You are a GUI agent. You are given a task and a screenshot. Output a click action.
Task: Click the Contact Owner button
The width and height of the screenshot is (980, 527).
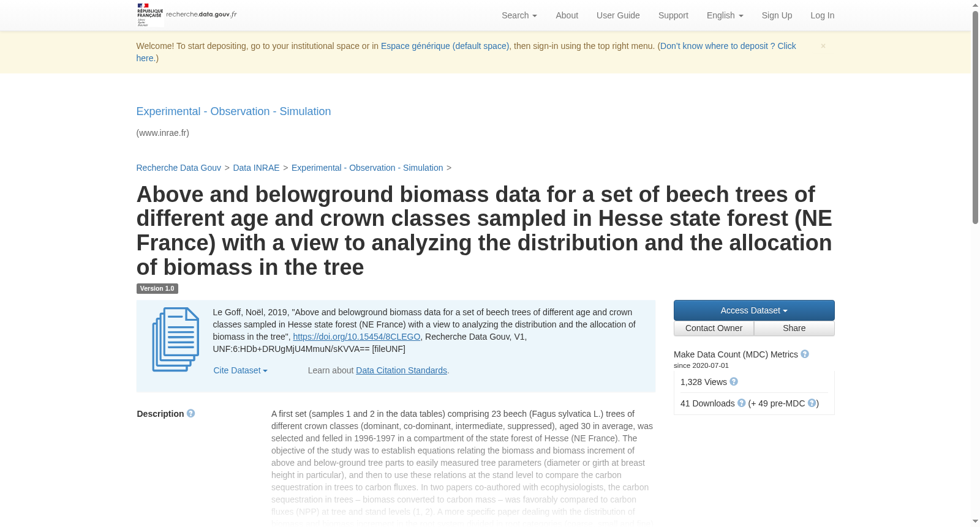tap(714, 328)
